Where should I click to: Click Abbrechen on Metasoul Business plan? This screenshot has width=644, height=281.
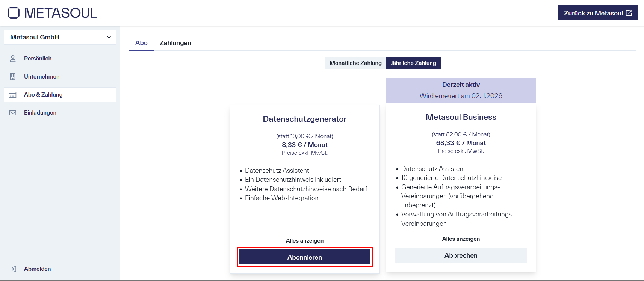[x=461, y=255]
